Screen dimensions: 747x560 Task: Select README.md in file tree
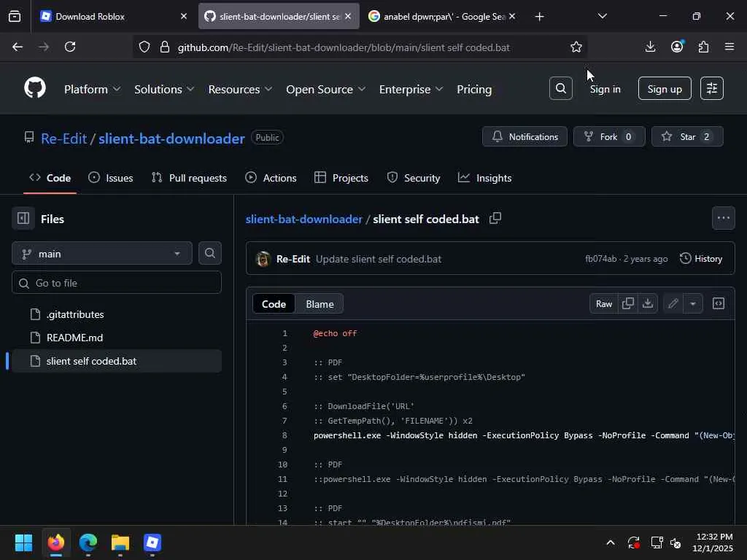click(116, 338)
